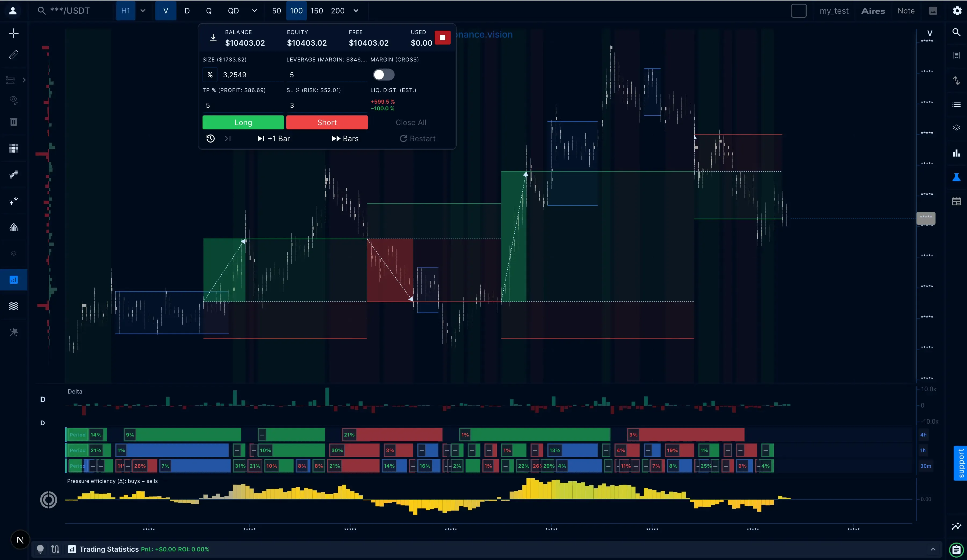The image size is (967, 560).
Task: Open the blue flask simulator icon
Action: pyautogui.click(x=956, y=177)
